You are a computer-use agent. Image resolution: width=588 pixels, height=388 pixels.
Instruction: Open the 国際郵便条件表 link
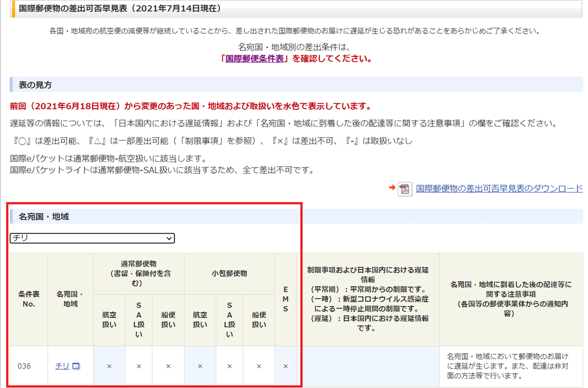[x=255, y=58]
